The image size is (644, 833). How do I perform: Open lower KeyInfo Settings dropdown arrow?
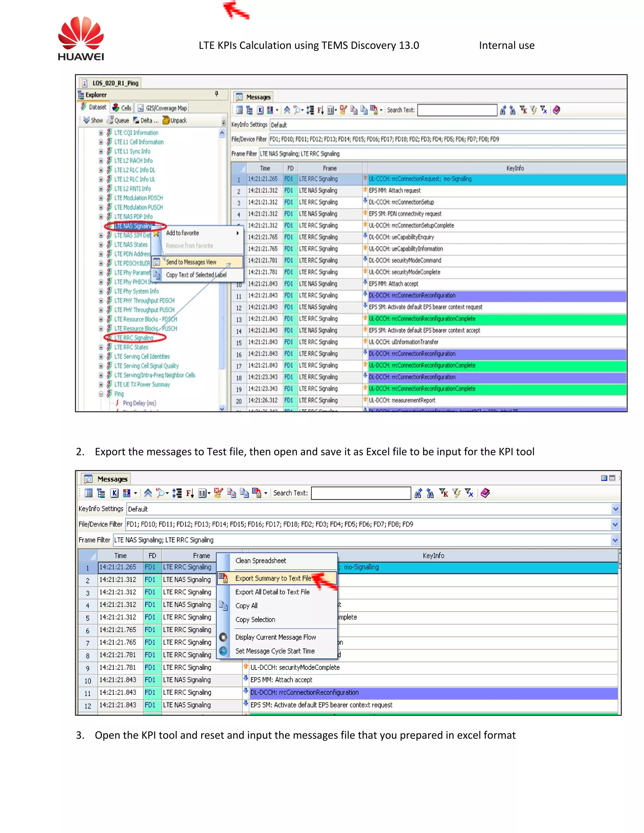615,509
